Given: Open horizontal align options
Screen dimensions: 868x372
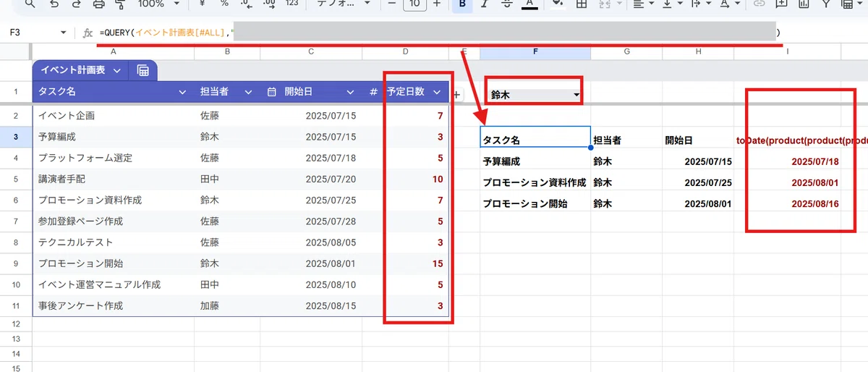Looking at the screenshot, I should pyautogui.click(x=643, y=4).
